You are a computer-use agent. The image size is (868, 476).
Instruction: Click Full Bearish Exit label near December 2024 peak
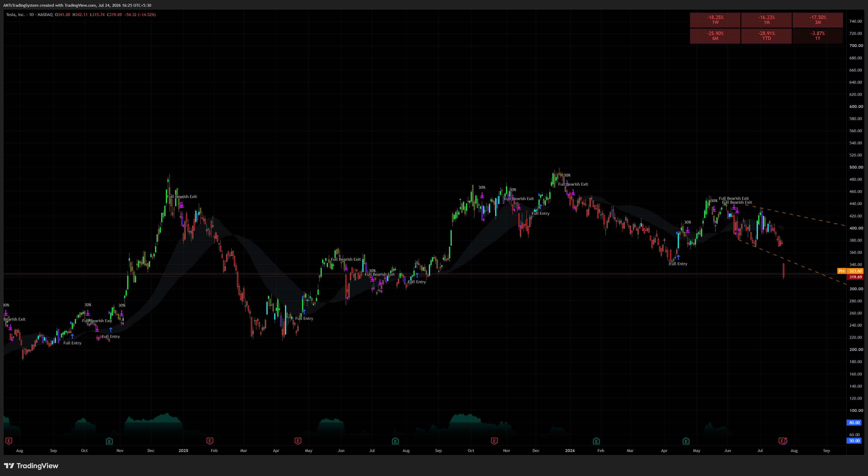pos(182,197)
